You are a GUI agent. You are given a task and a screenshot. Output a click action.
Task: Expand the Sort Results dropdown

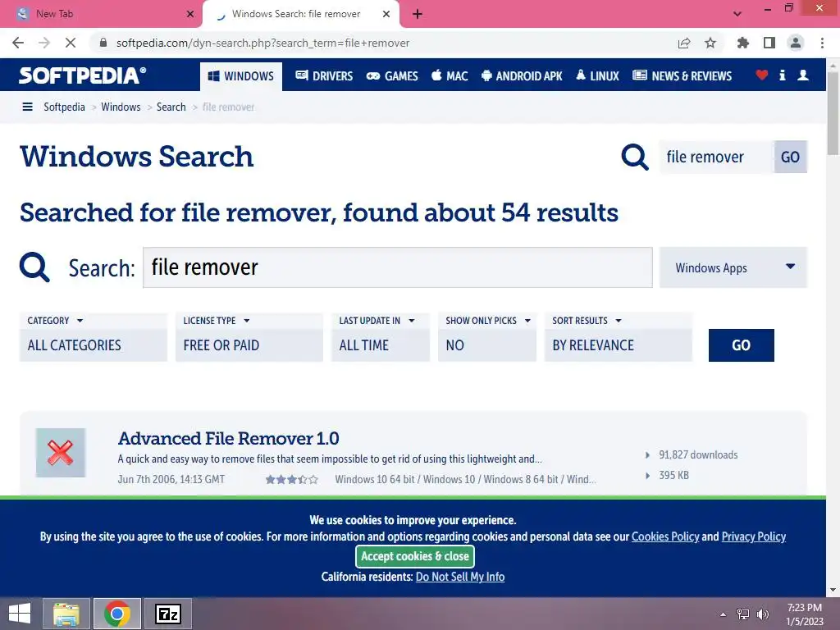[x=619, y=337]
